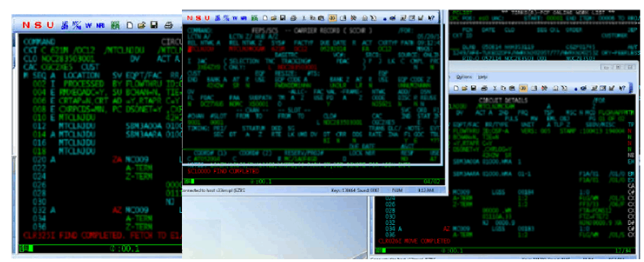New document icon in left circuit window toolbar
Screen dimensions: 644x262
129,25
